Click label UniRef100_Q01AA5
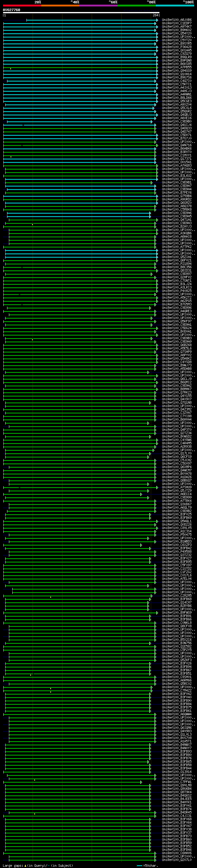 [x=177, y=50]
